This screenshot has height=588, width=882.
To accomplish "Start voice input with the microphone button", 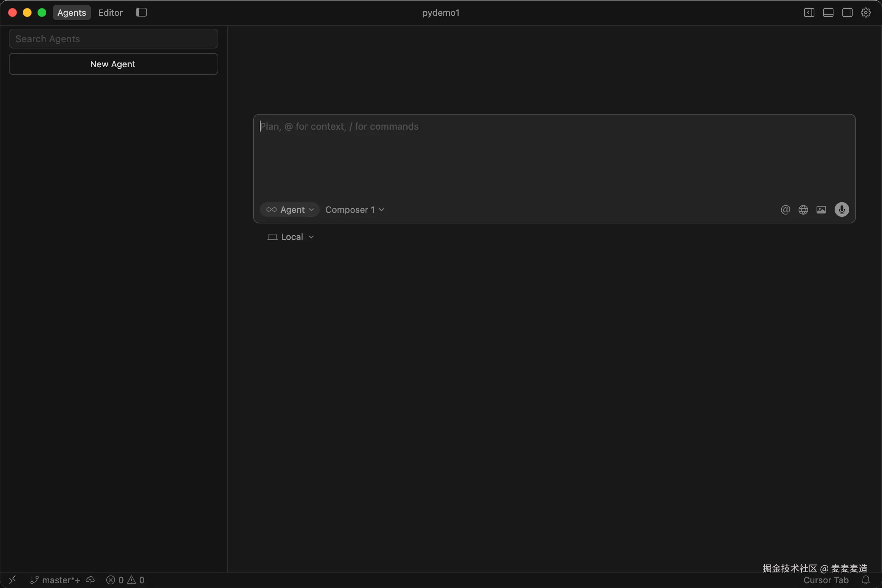I will (x=842, y=209).
